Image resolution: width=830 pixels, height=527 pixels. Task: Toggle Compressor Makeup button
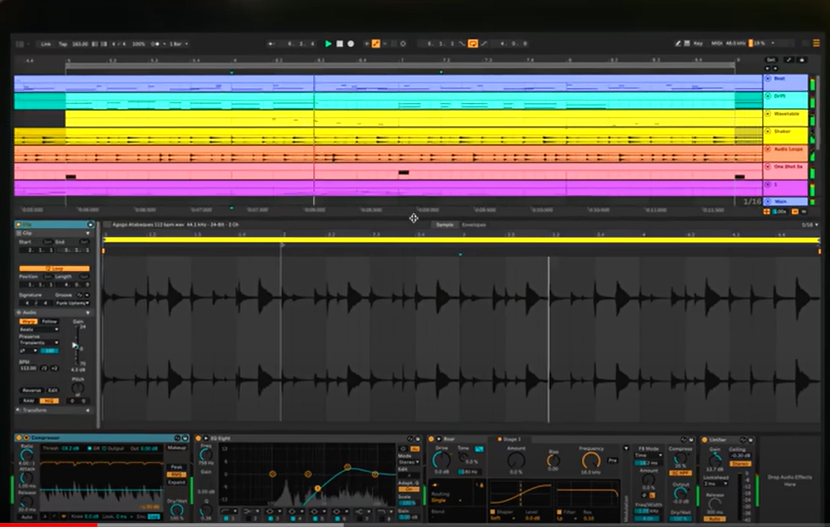[177, 448]
